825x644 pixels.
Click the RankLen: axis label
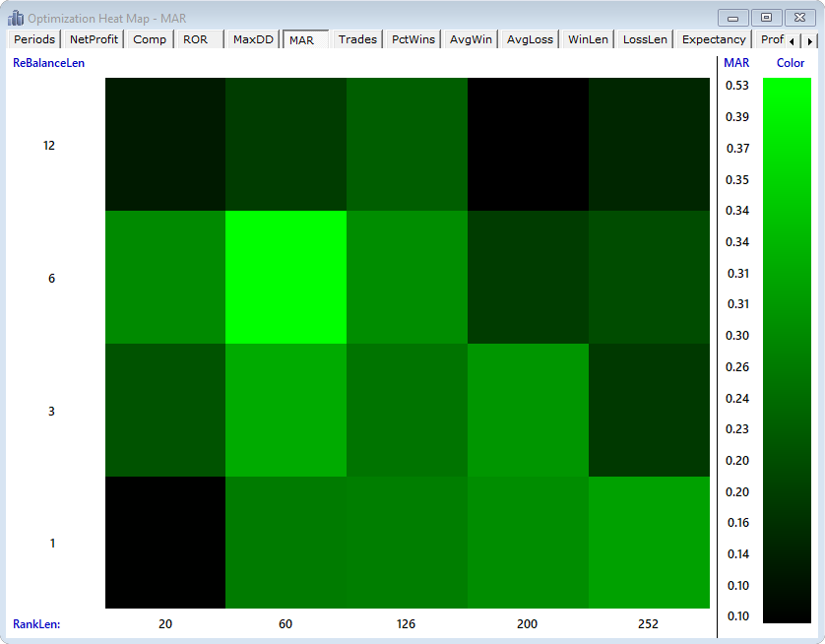36,624
